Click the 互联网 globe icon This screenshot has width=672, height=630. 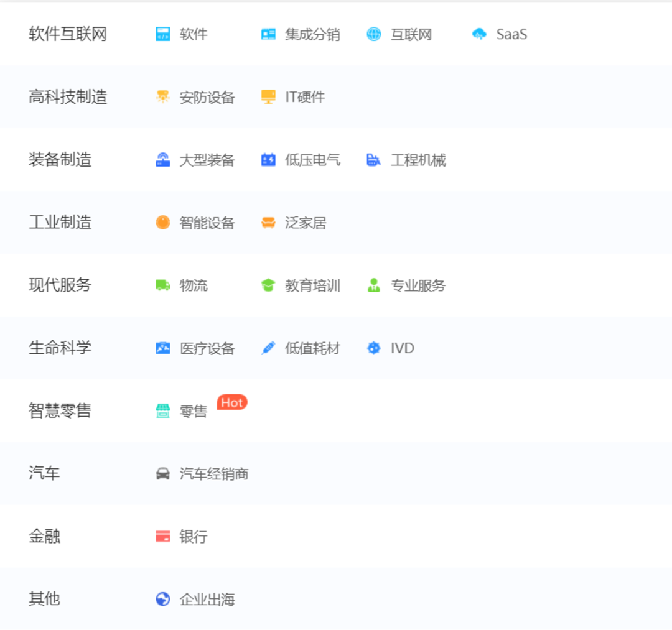pos(374,34)
